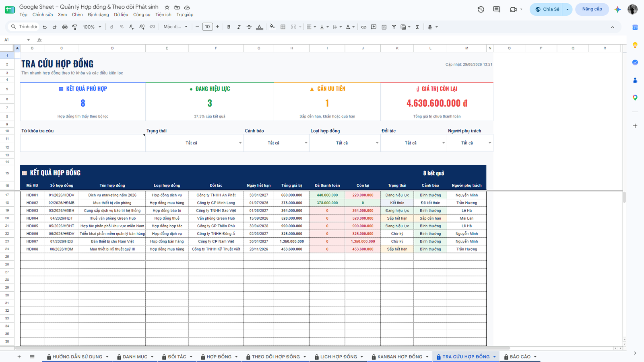The height and width of the screenshot is (362, 644).
Task: Open the zoom 100% dropdown
Action: 92,27
